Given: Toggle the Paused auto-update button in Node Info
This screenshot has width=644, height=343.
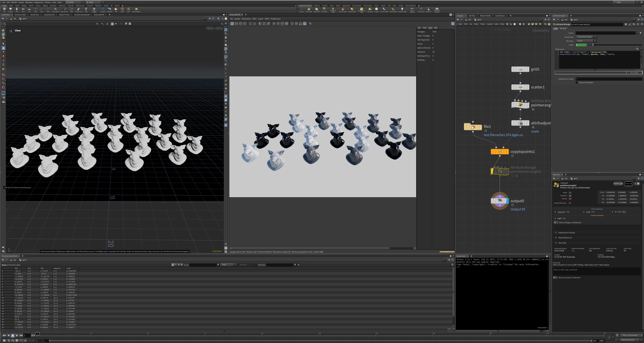Looking at the screenshot, I should coord(629,184).
